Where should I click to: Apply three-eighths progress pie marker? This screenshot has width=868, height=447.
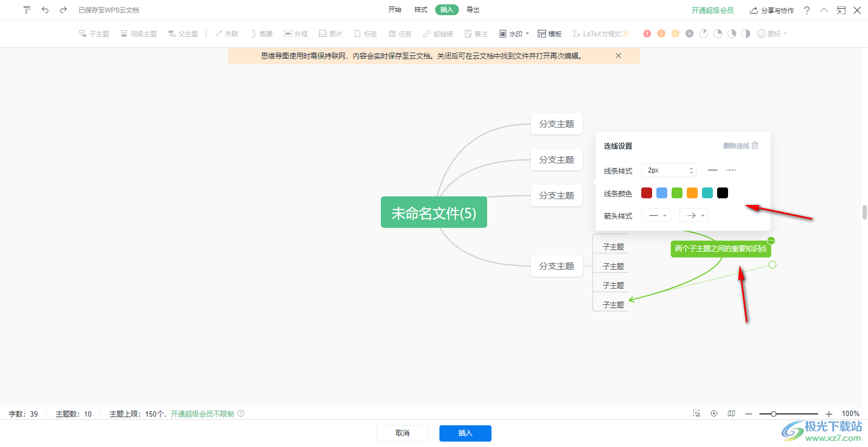pyautogui.click(x=732, y=34)
